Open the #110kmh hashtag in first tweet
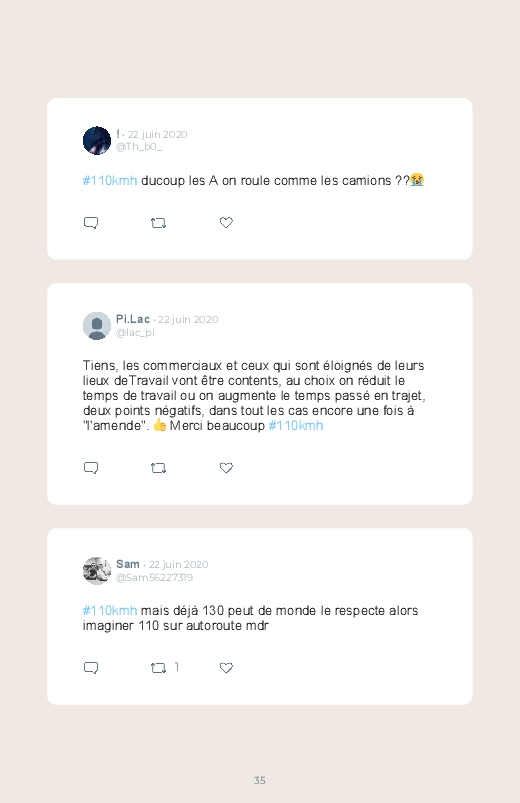This screenshot has height=803, width=520. tap(110, 181)
